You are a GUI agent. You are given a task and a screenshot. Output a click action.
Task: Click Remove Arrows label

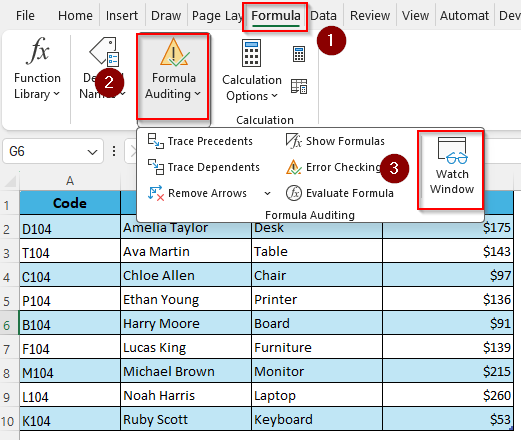coord(207,193)
